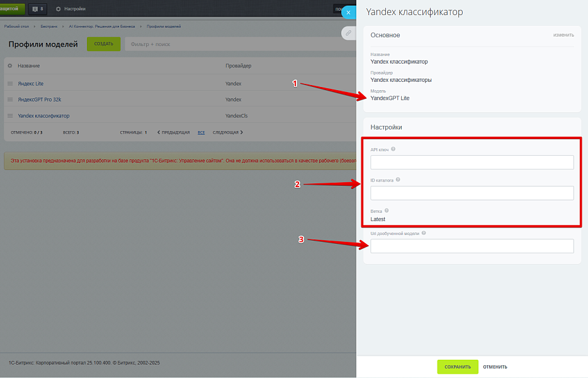Viewport: 588px width, 378px height.
Task: Click the изменить link in Основное
Action: (563, 35)
